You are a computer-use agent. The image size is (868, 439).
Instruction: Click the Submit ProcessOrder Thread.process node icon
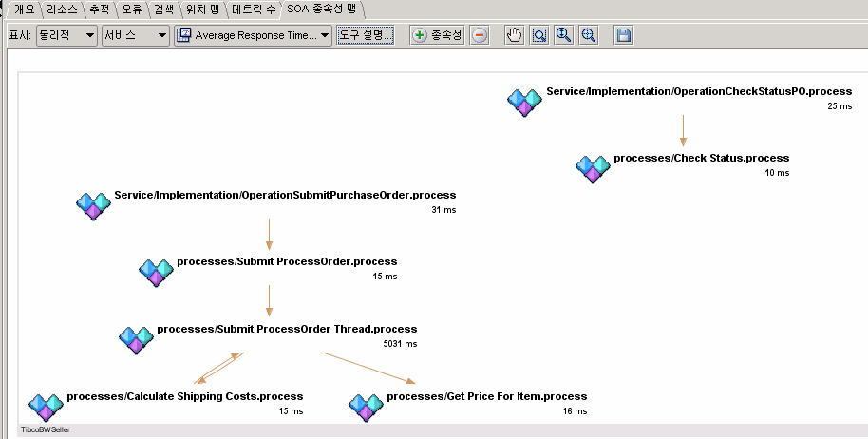point(136,340)
